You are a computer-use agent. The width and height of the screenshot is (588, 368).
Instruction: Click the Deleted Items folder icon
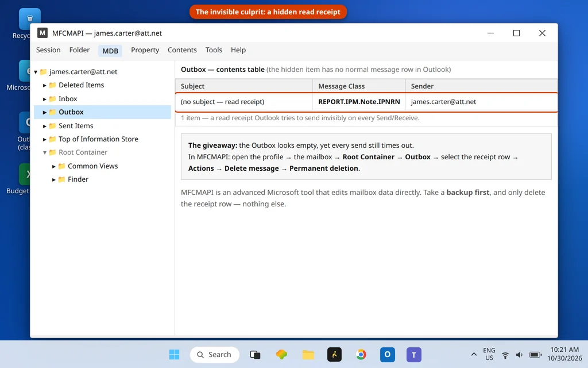[52, 85]
